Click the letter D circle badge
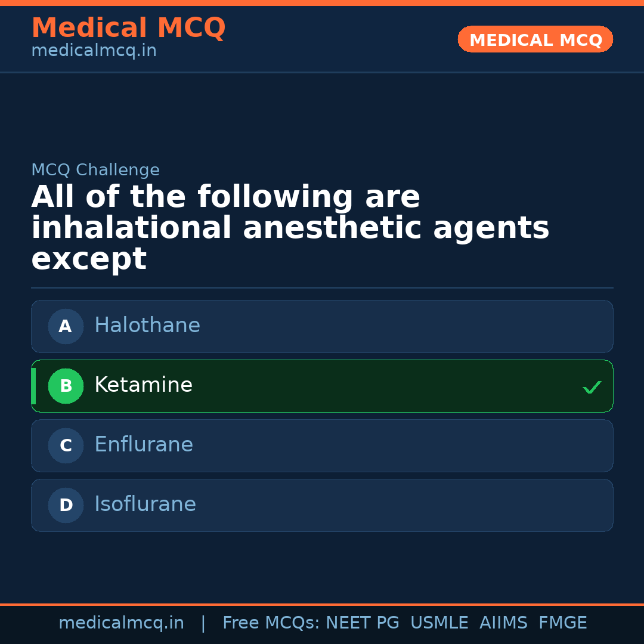 click(x=66, y=505)
